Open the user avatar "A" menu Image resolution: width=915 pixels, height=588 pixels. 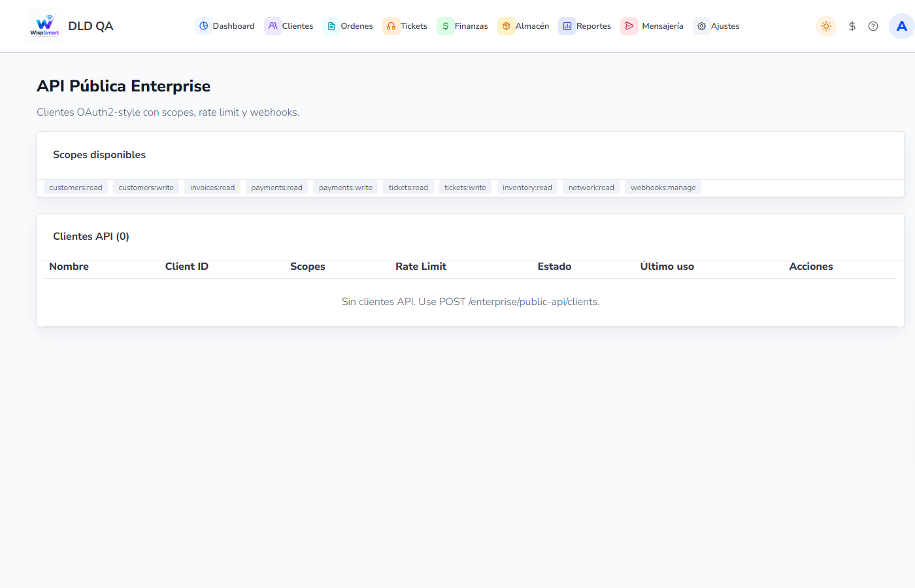902,26
